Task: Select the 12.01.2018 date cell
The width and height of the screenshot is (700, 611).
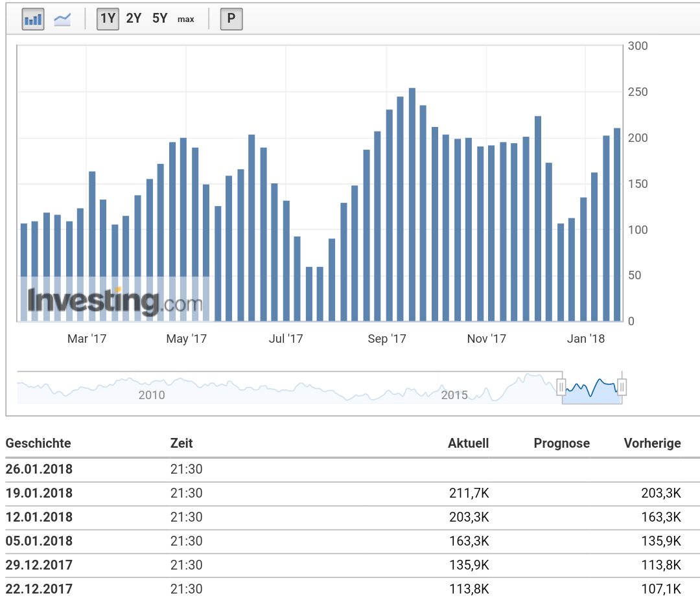Action: [39, 517]
